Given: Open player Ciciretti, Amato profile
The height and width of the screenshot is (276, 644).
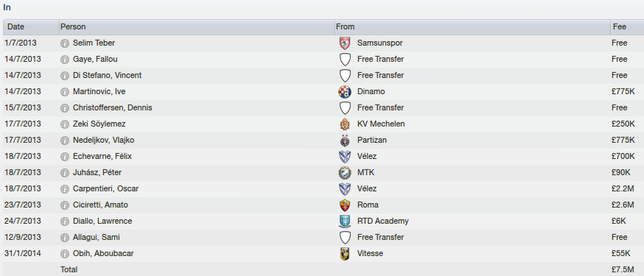Looking at the screenshot, I should [100, 205].
